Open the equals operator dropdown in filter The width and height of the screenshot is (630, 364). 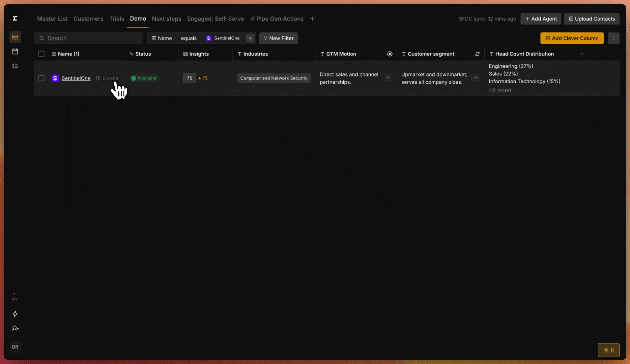click(189, 38)
